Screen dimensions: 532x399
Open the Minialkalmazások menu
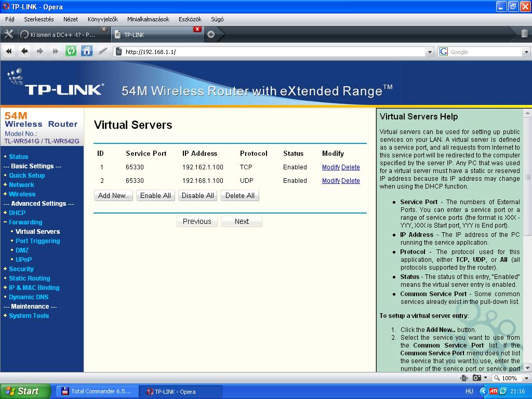[148, 19]
